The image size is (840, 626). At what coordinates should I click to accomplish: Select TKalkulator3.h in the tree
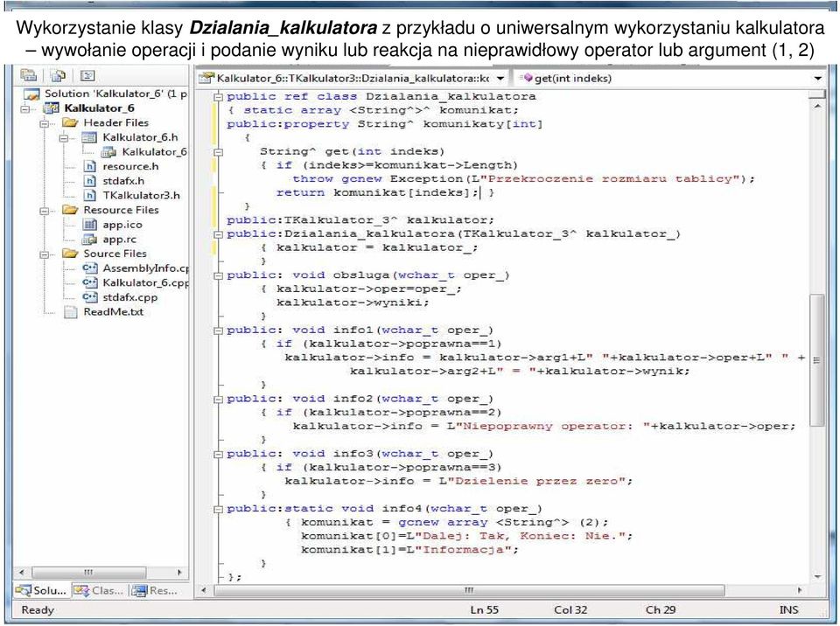[x=141, y=196]
